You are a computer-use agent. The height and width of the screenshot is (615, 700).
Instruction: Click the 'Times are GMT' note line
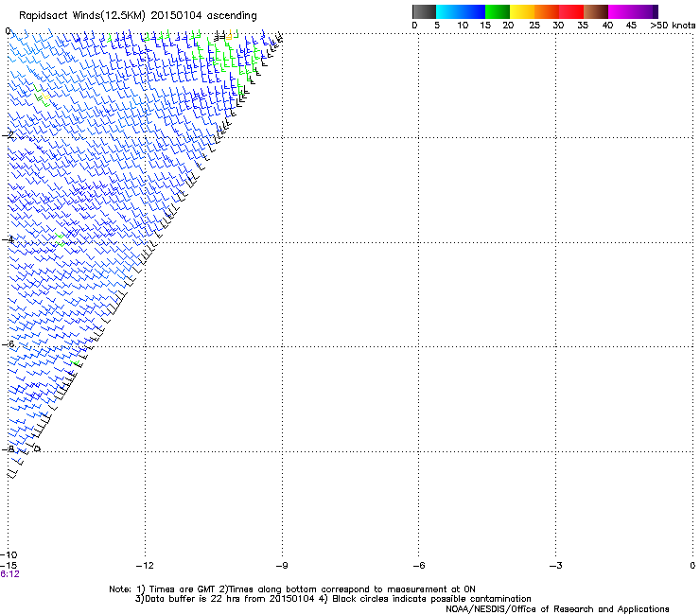pos(292,589)
